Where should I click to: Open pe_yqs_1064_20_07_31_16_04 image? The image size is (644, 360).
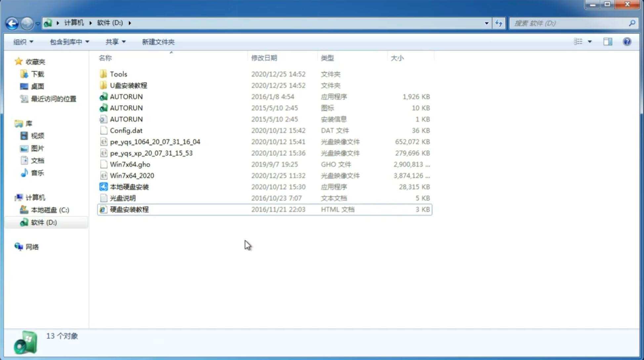point(155,142)
